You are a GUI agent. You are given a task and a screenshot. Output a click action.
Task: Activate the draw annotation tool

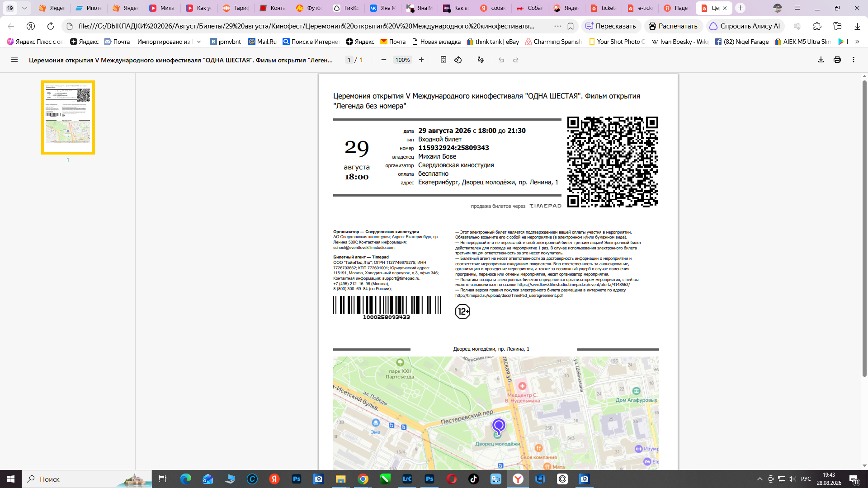click(481, 60)
